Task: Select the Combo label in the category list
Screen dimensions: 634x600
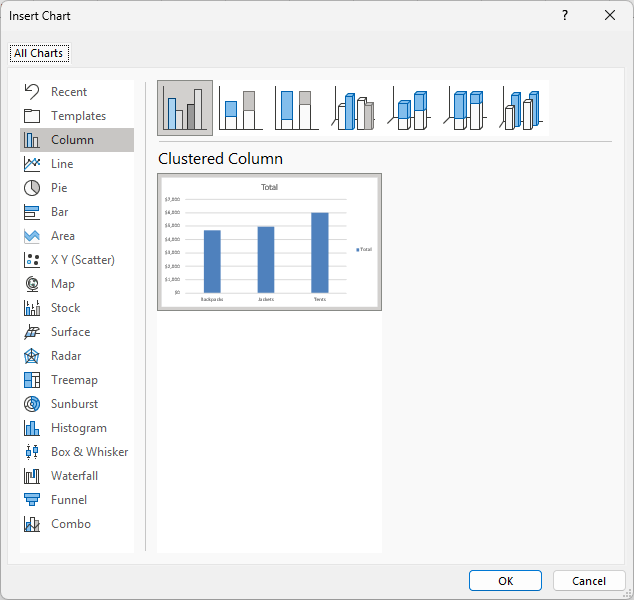Action: pos(71,524)
